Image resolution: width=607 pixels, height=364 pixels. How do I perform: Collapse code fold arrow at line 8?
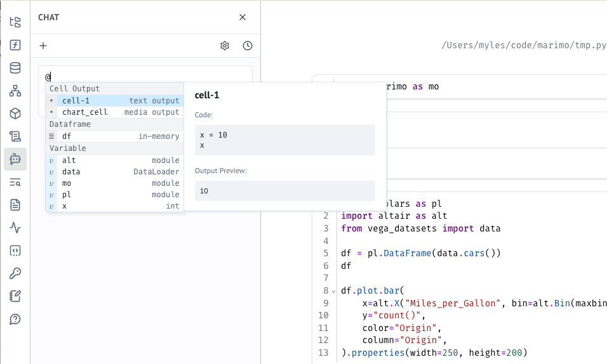pos(334,291)
